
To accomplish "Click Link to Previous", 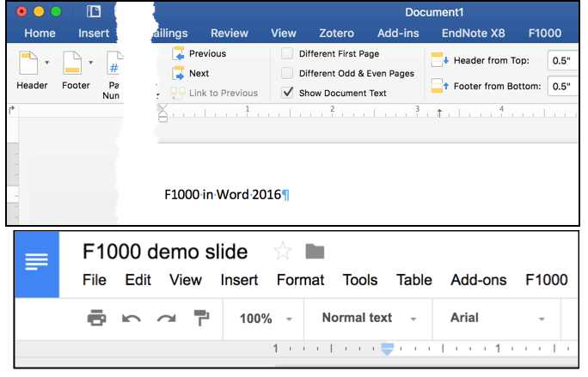I will [214, 93].
